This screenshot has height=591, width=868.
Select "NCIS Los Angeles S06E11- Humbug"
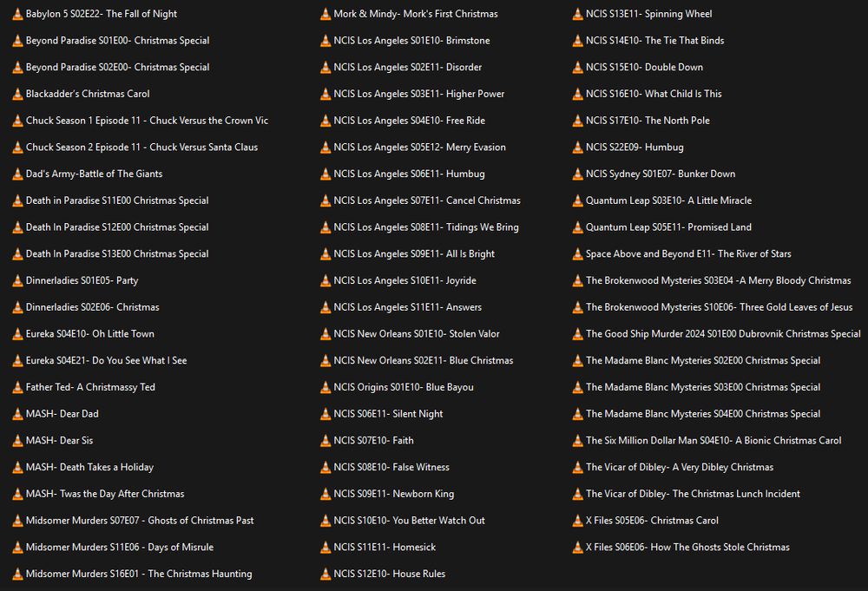(409, 174)
